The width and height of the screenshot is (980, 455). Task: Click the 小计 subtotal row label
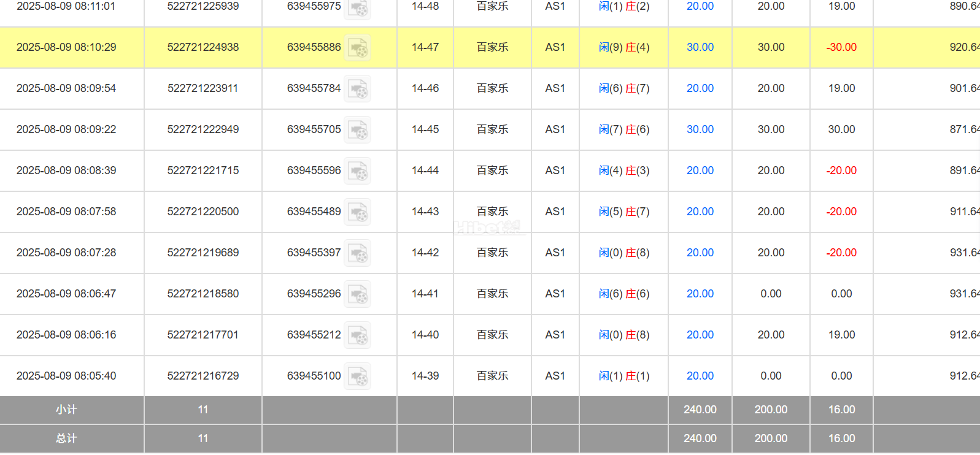[x=66, y=410]
